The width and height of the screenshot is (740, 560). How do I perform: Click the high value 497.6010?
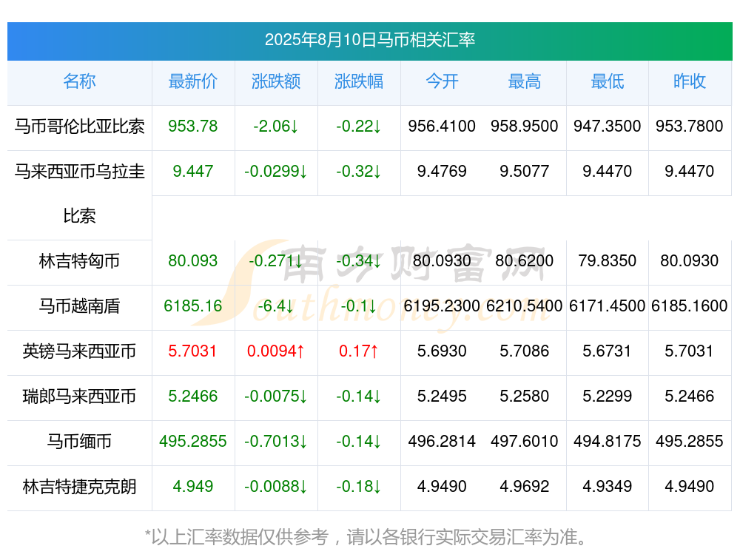[x=525, y=442]
